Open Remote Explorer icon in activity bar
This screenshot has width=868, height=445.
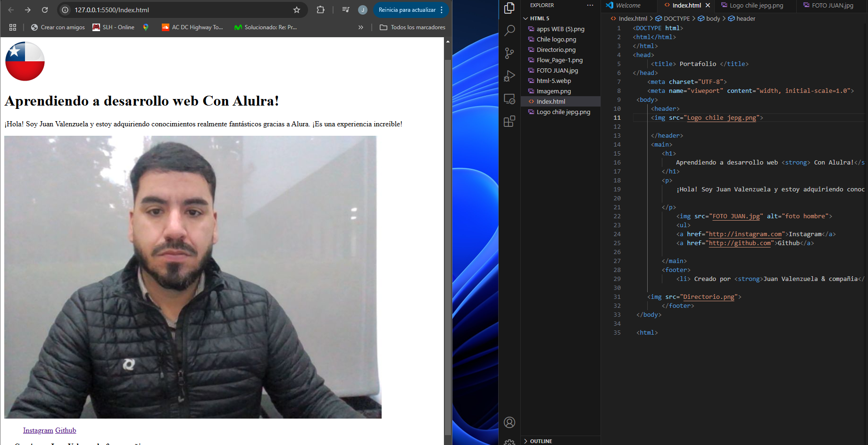[509, 99]
